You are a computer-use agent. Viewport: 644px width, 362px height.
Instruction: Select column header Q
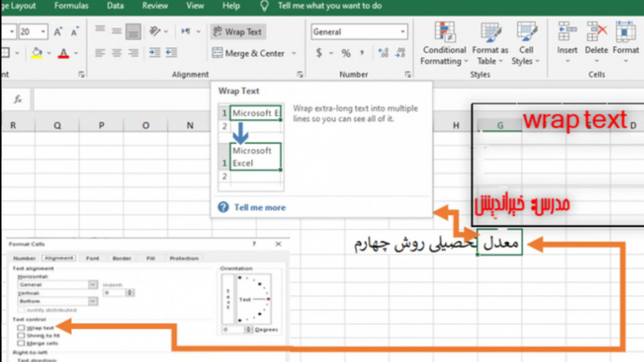point(57,126)
